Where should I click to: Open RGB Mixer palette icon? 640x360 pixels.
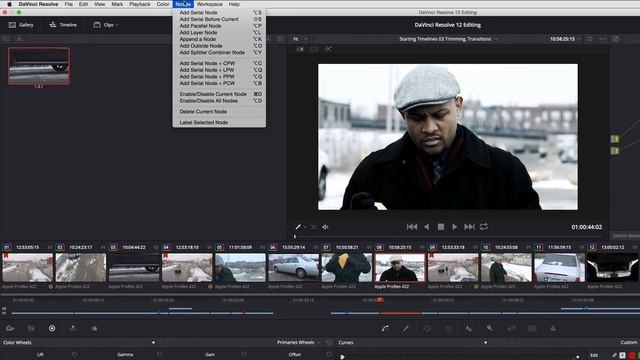click(73, 328)
